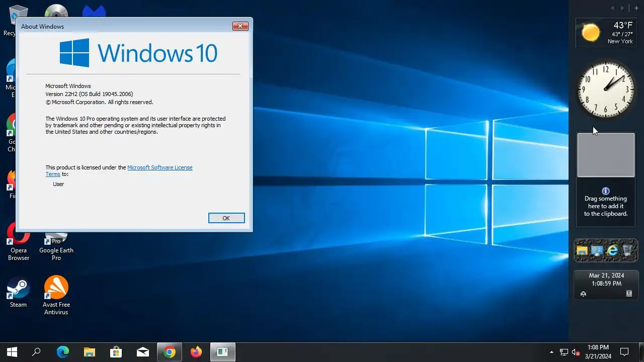Launch Microsoft Edge from the taskbar

(63, 352)
